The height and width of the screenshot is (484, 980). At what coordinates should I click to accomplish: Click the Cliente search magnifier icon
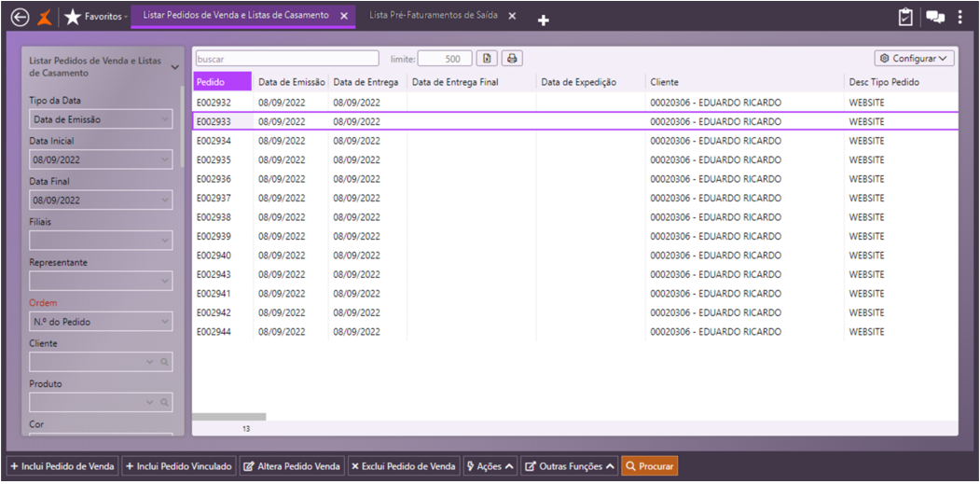[x=164, y=362]
